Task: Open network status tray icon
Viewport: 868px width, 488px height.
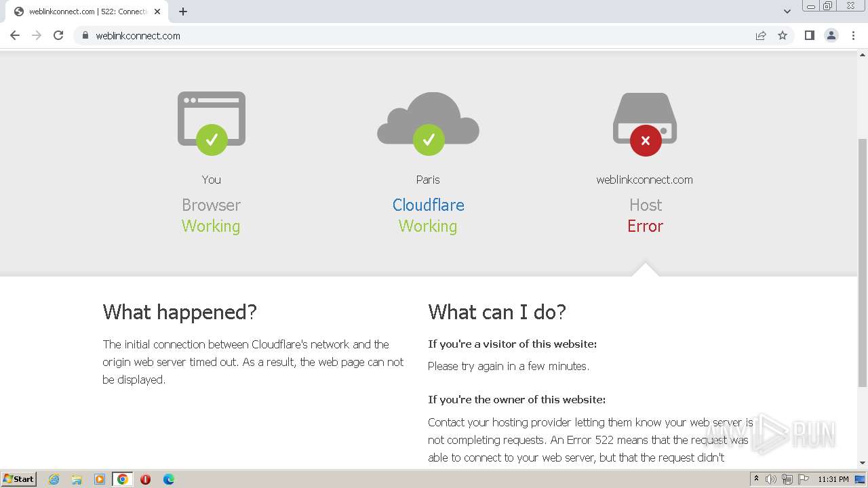Action: (x=787, y=479)
